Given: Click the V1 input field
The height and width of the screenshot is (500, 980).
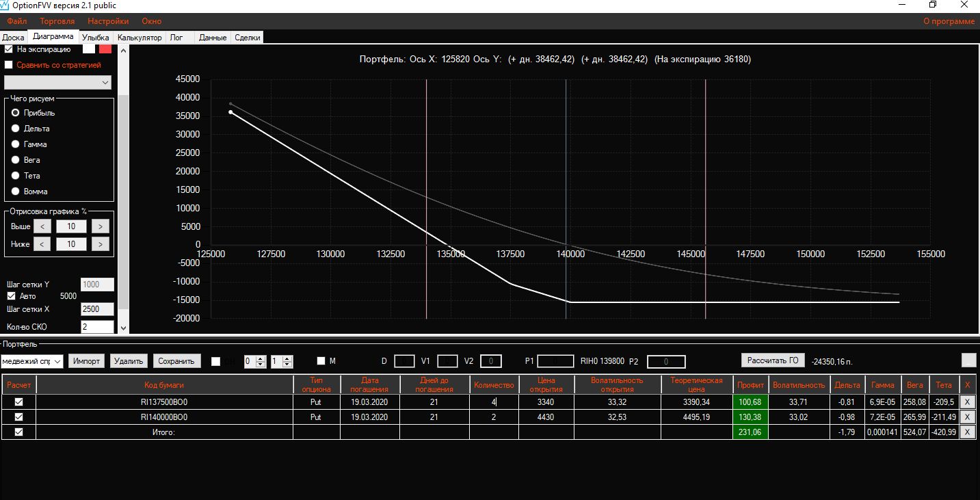Looking at the screenshot, I should [x=447, y=361].
